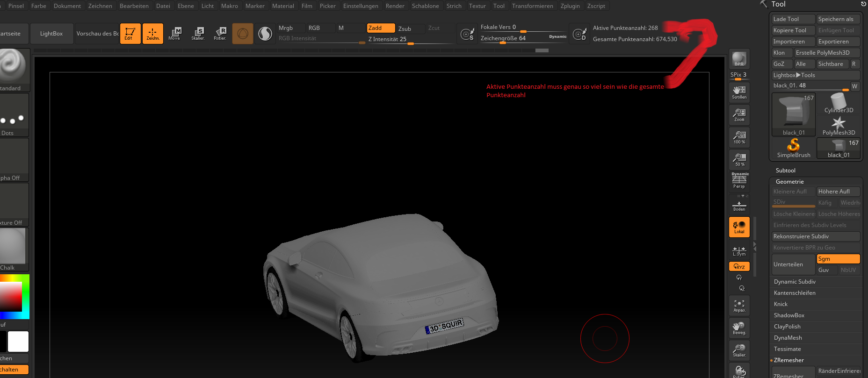The width and height of the screenshot is (868, 378).
Task: Expand the Tessimate section
Action: point(787,349)
